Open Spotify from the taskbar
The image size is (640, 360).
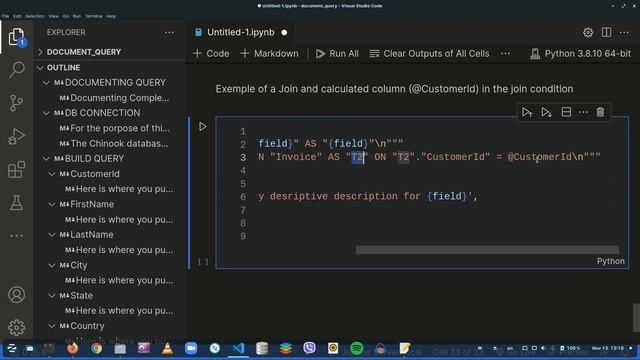356,348
